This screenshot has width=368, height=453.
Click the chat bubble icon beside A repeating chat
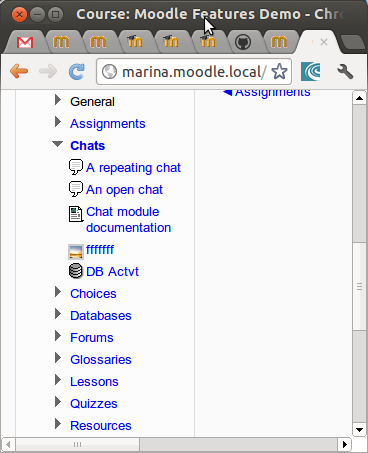coord(76,167)
